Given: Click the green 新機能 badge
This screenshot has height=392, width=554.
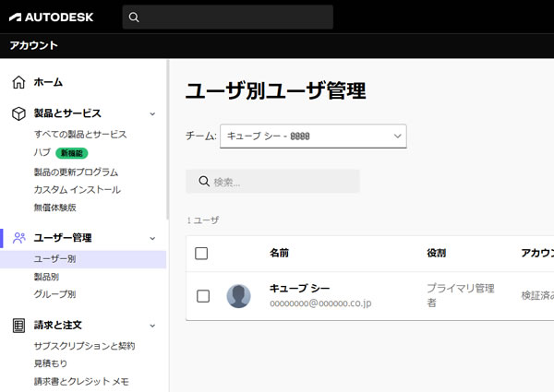Looking at the screenshot, I should [72, 153].
